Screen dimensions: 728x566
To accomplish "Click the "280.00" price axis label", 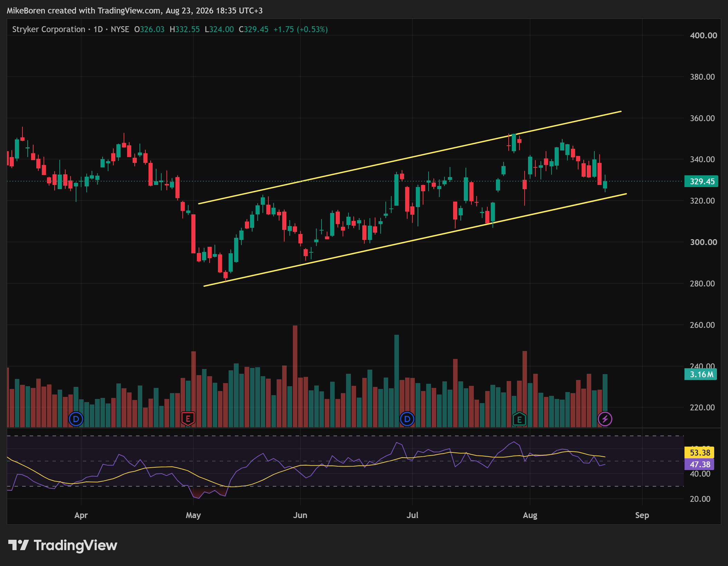I will tap(702, 283).
